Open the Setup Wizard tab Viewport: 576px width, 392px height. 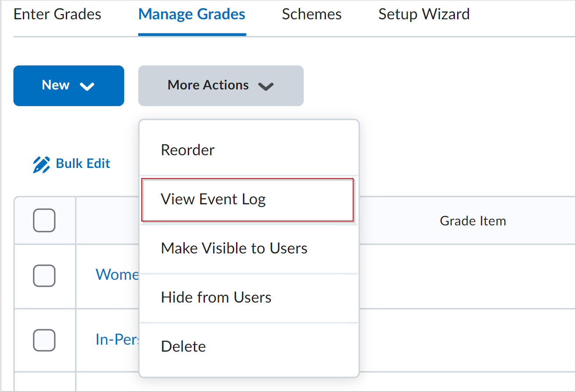(x=424, y=14)
